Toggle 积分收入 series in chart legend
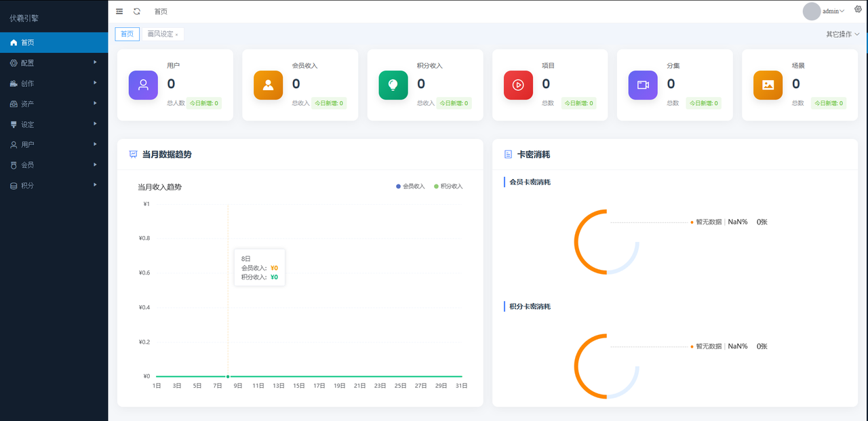Screen dimensions: 868x421 (448, 186)
